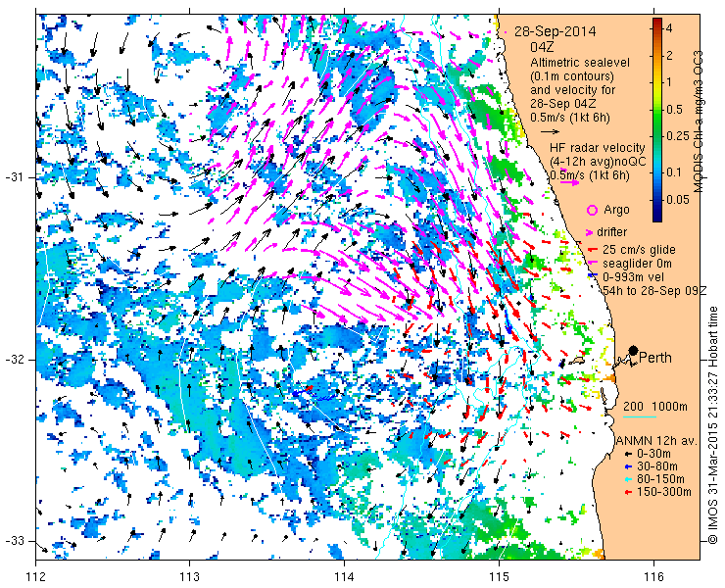The image size is (725, 588).
Task: Click the HF radar velocity legend text
Action: 598,148
